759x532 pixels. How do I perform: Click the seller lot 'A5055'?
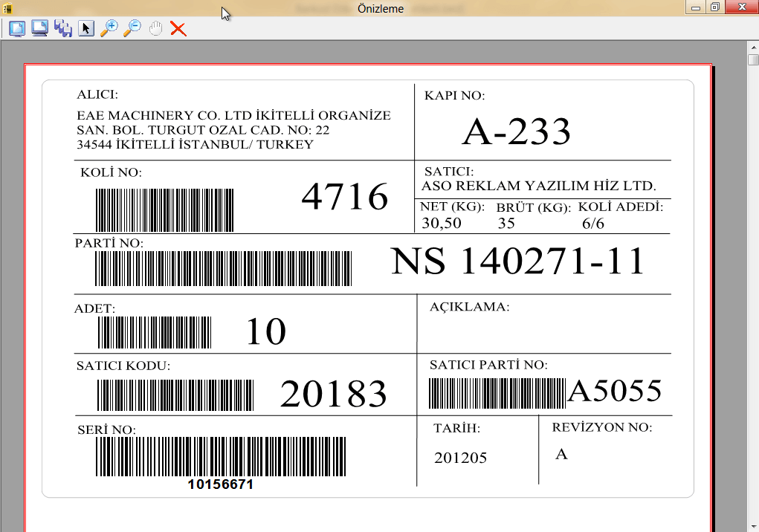614,391
